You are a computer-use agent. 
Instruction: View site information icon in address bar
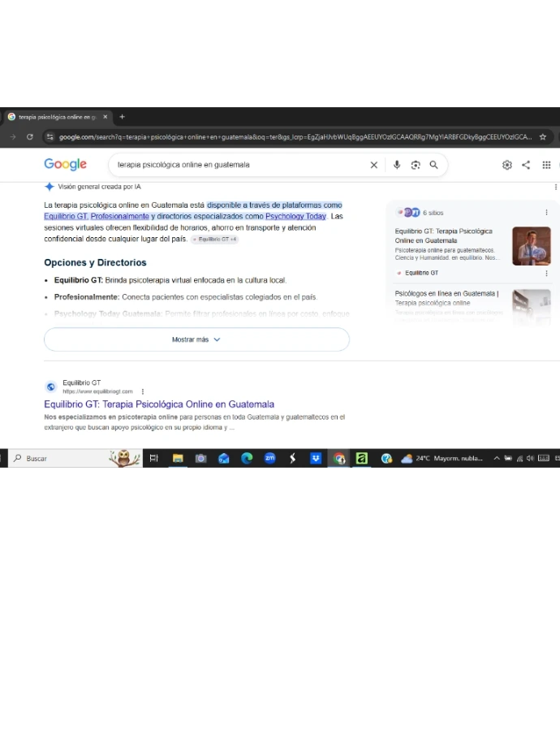[x=50, y=136]
